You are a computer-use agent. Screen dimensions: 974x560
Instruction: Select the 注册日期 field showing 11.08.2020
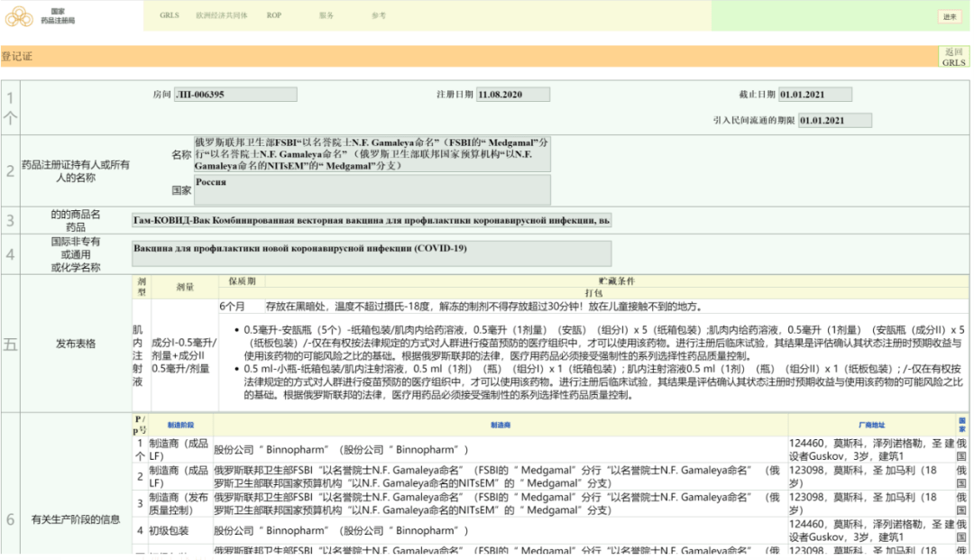coord(513,94)
